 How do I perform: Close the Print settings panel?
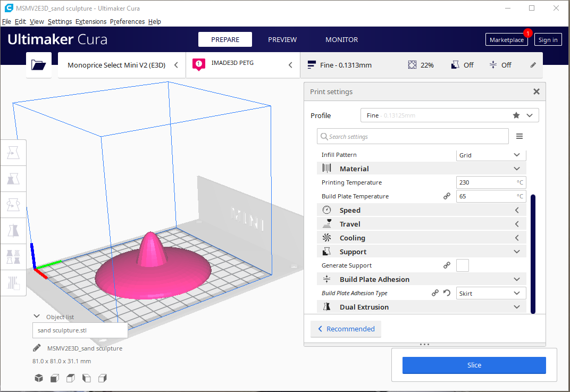tap(536, 91)
